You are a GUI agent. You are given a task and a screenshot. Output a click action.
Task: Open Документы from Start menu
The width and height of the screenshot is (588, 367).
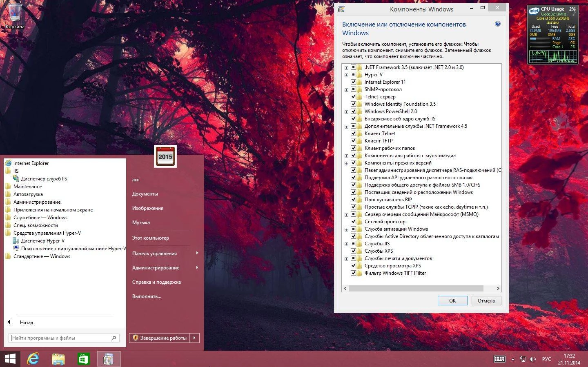(145, 194)
